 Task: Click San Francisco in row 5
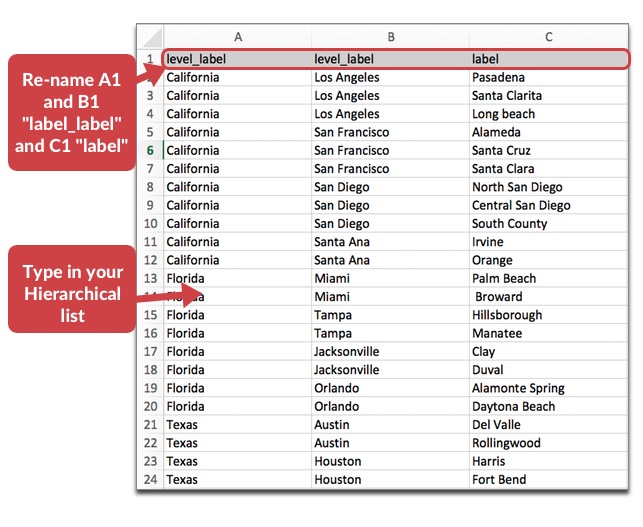pyautogui.click(x=391, y=132)
